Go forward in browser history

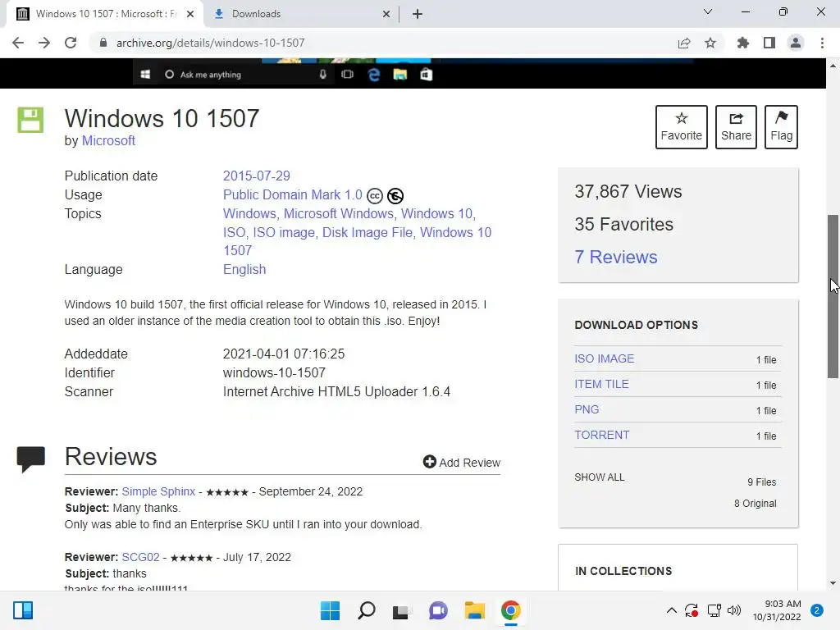point(44,43)
